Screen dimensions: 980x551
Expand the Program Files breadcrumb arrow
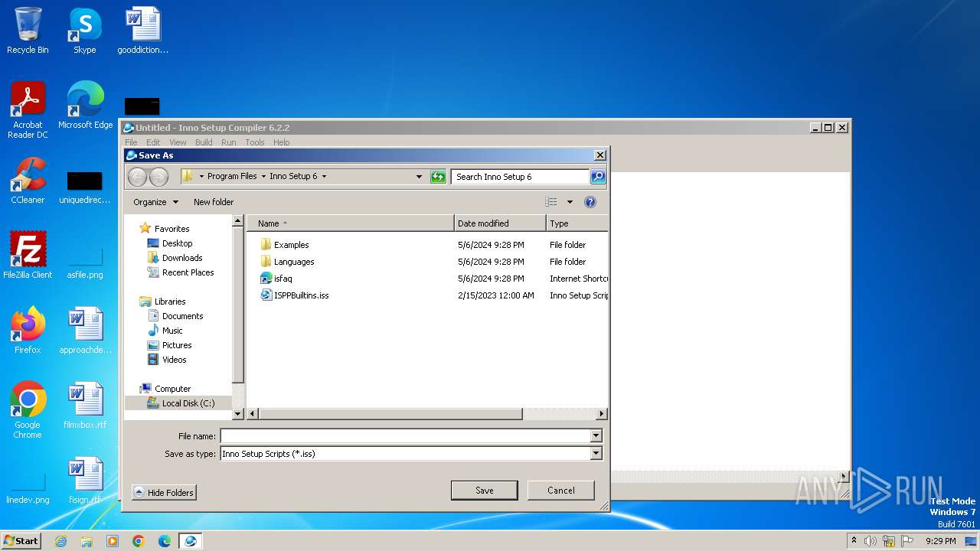pos(263,177)
